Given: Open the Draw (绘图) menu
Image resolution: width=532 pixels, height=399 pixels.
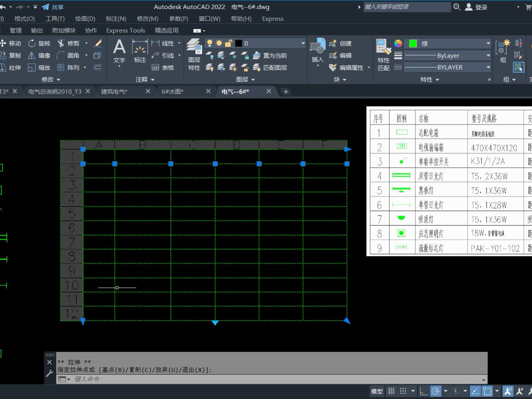Looking at the screenshot, I should point(85,18).
